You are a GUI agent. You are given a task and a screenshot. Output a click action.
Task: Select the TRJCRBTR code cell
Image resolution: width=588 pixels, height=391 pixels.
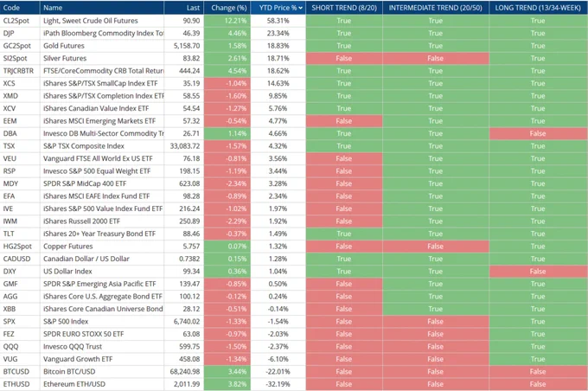point(18,71)
